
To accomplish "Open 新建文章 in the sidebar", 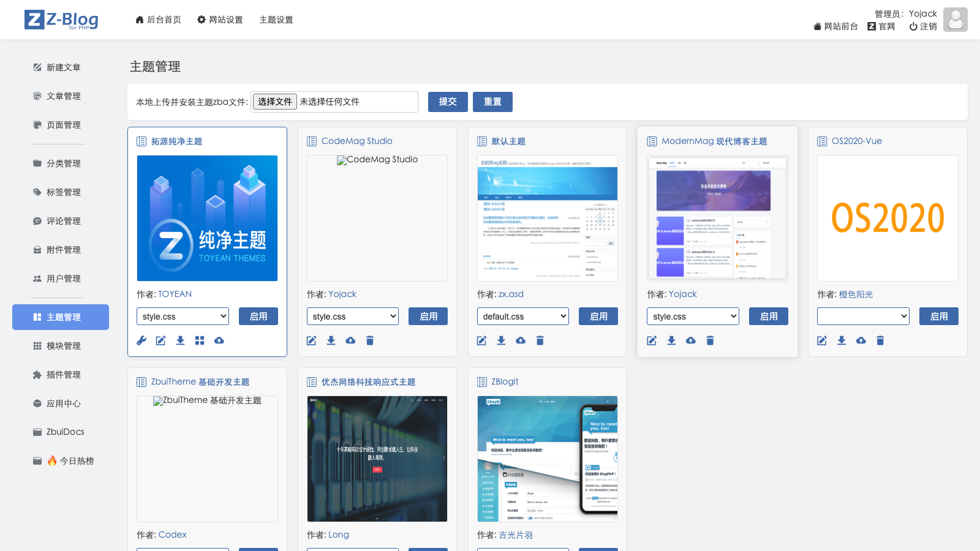I will click(x=61, y=67).
